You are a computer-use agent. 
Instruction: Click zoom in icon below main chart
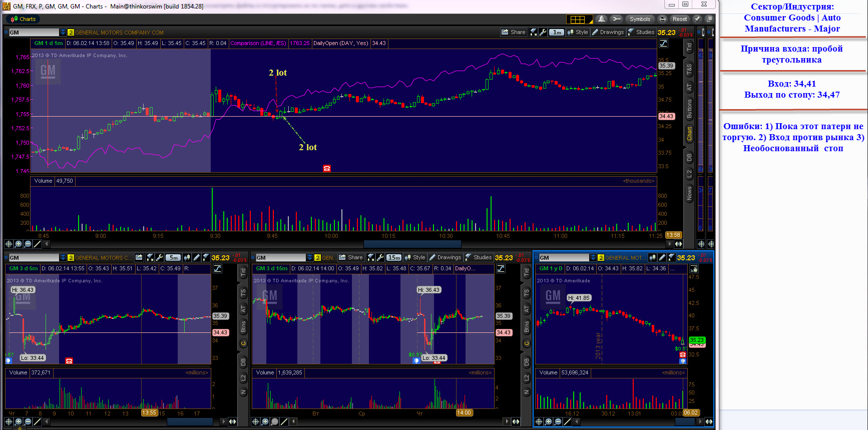(18, 244)
